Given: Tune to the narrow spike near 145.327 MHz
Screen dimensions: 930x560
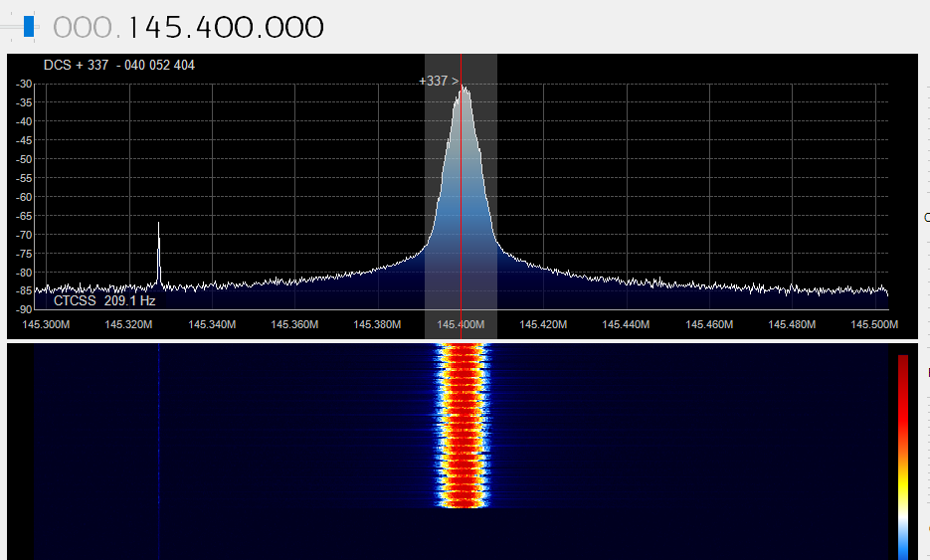Looking at the screenshot, I should point(158,254).
